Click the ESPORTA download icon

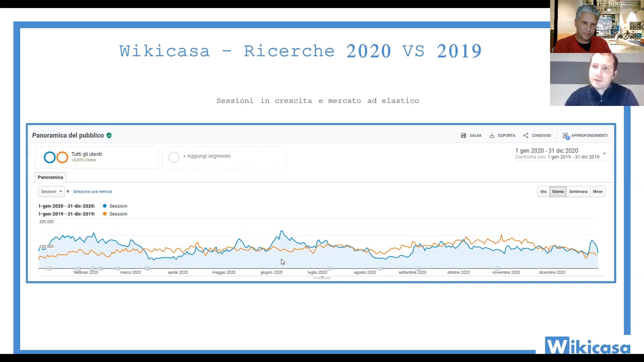click(x=492, y=135)
